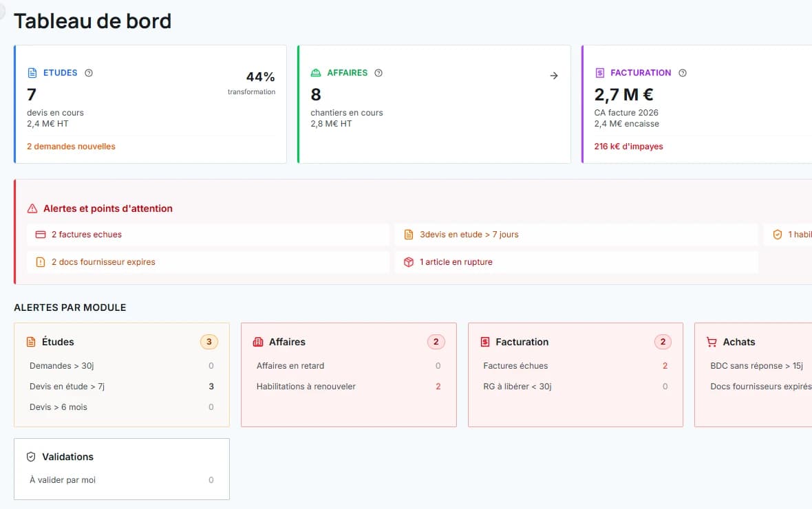Screen dimensions: 812x509
Task: Open the 2 demandes nouvelles link
Action: coord(71,147)
